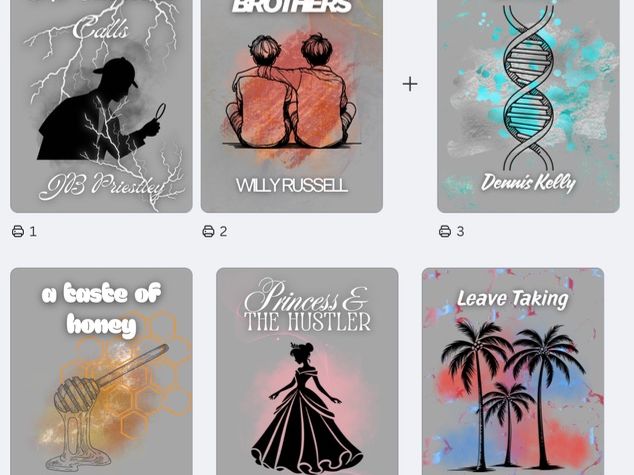634x475 pixels.
Task: Click the two brothers sitting illustration
Action: coord(292,91)
